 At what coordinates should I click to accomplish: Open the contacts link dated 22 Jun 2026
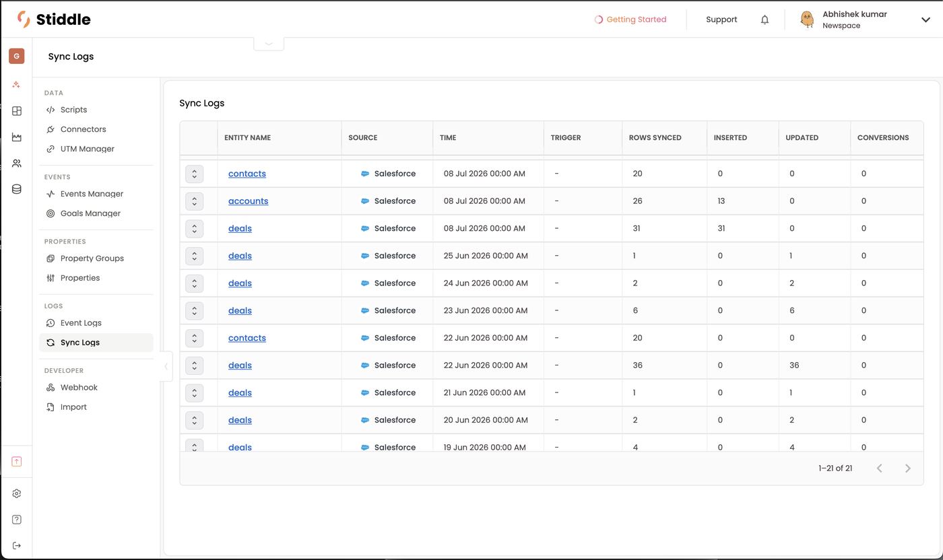click(247, 338)
